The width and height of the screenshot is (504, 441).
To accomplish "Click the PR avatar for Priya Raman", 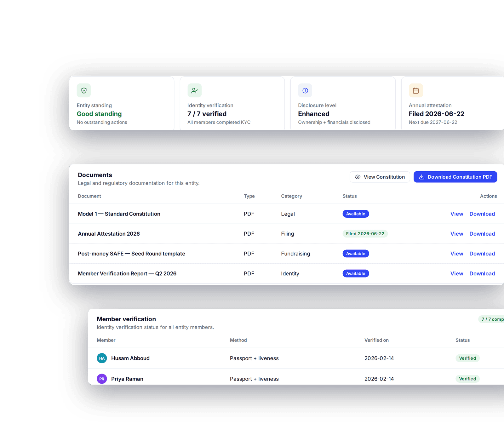I will (102, 379).
